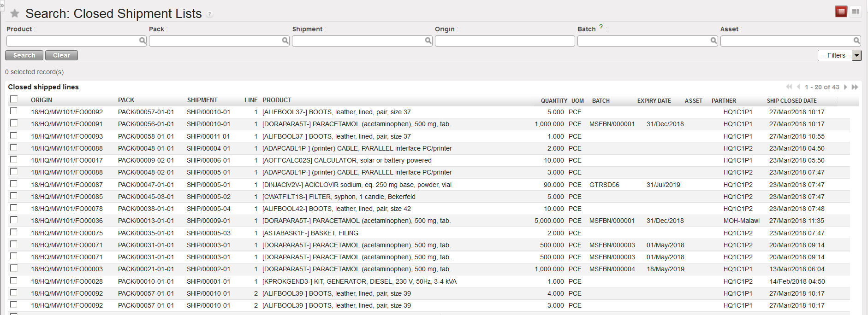The image size is (868, 315).
Task: Open Batch field lookup magnifier
Action: coord(713,41)
